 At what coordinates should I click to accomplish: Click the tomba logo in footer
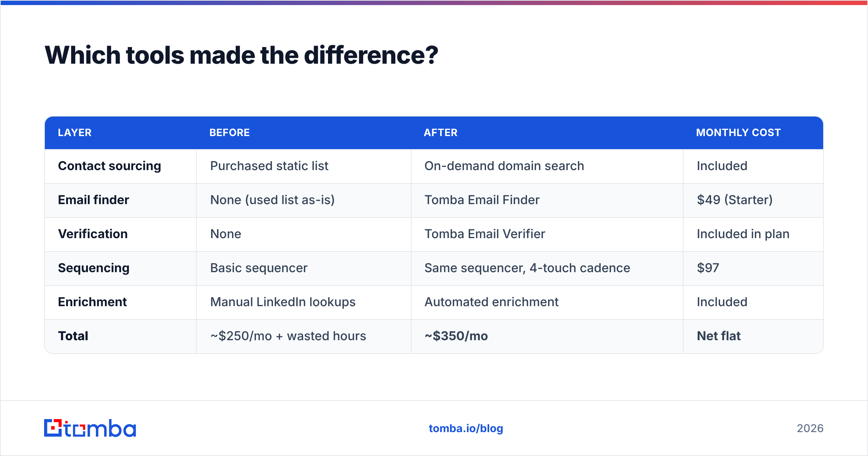90,428
